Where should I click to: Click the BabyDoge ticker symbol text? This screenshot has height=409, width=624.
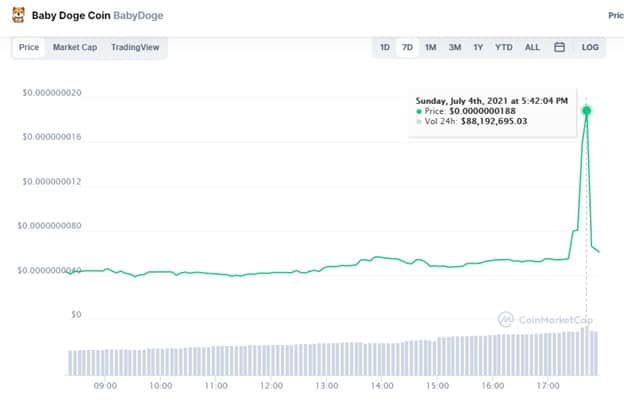[x=138, y=16]
